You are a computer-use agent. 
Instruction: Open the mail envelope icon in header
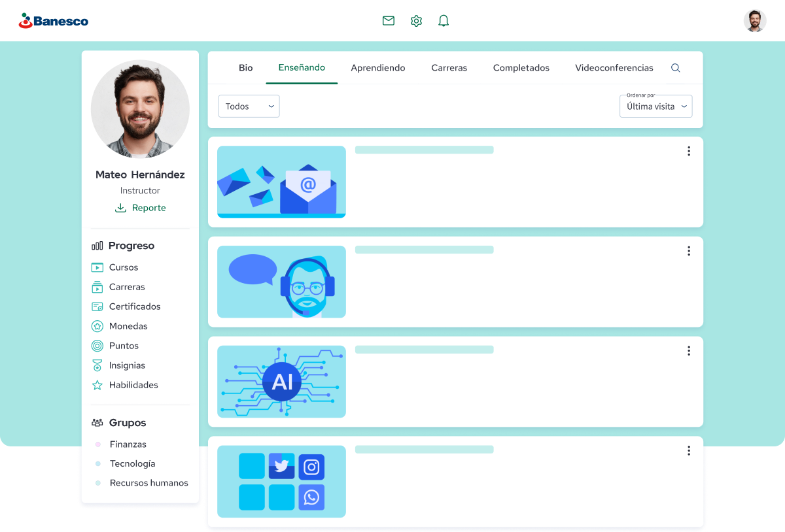(389, 21)
